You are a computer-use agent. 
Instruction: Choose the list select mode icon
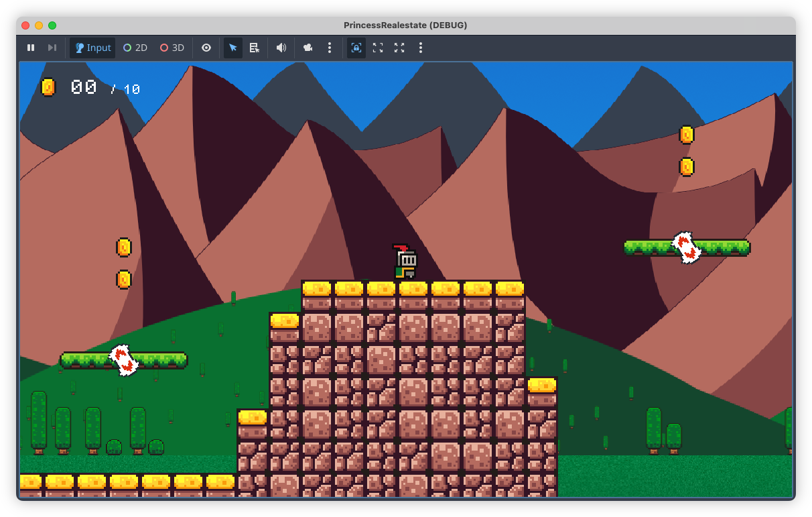tap(255, 48)
